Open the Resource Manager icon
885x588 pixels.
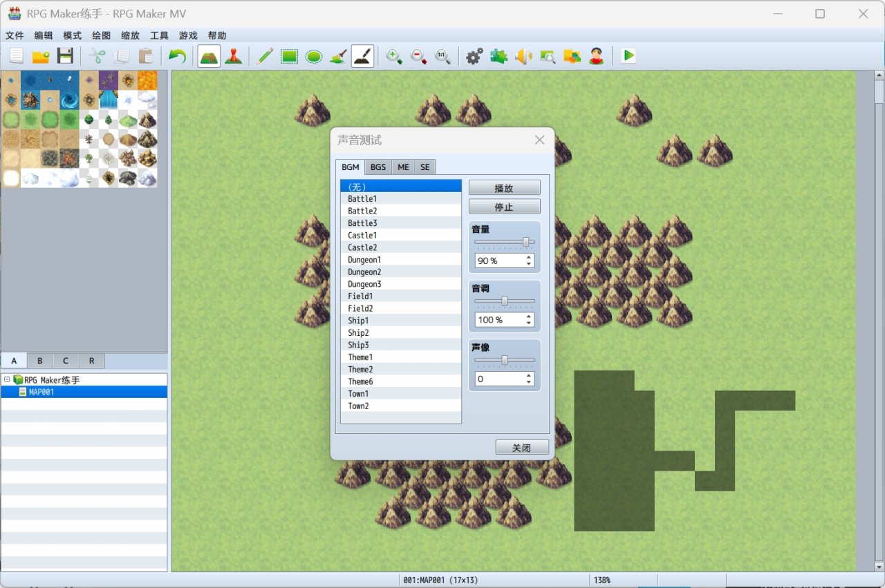[572, 57]
